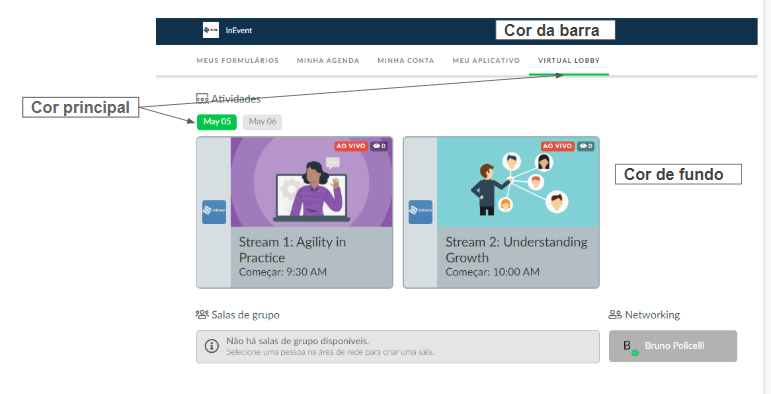Viewport: 771px width, 394px height.
Task: Click the AO VIVO badge on Stream 1
Action: tap(351, 146)
